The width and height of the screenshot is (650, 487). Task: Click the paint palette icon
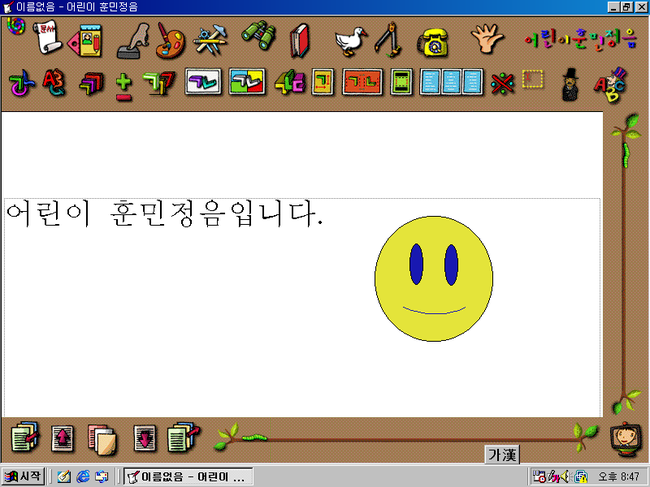pos(171,41)
